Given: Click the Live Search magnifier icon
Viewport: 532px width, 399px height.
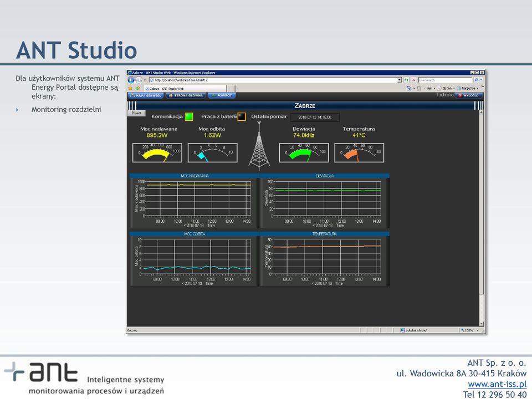Looking at the screenshot, I should pos(476,80).
